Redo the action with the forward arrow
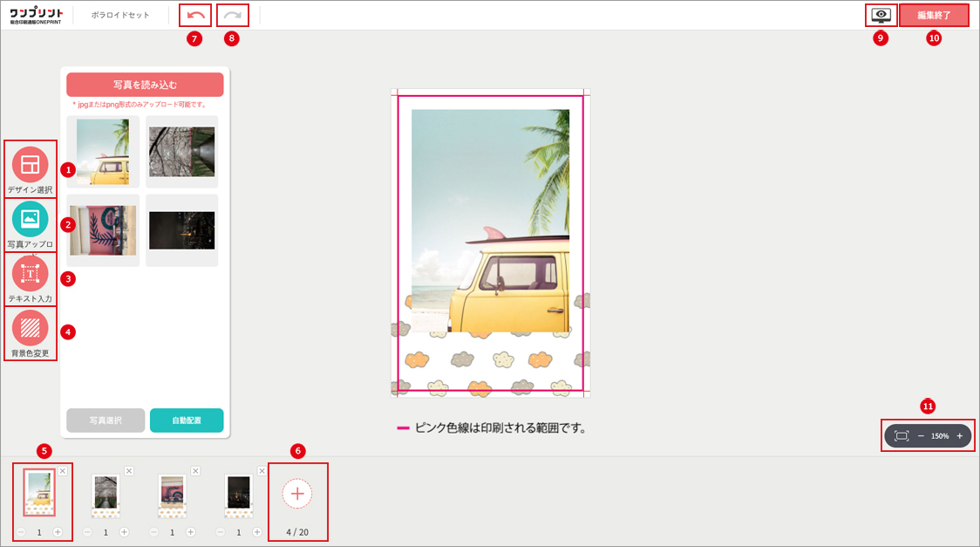Viewport: 980px width, 547px height. (233, 15)
